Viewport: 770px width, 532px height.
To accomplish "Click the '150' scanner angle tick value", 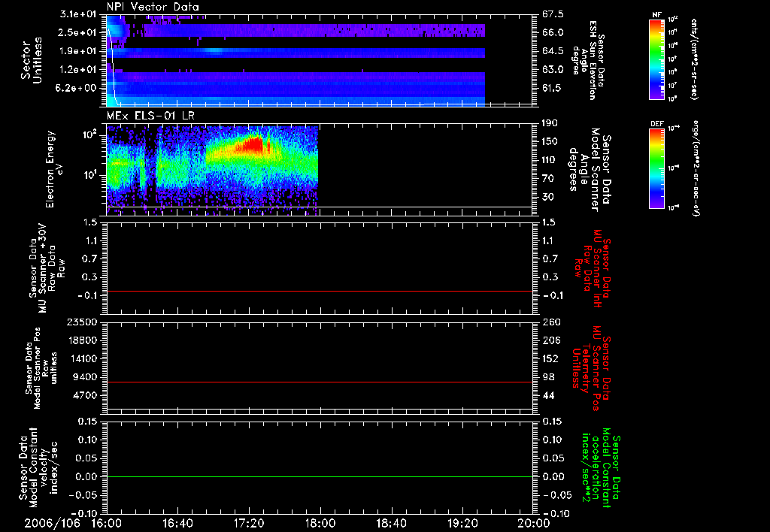I will pyautogui.click(x=550, y=141).
